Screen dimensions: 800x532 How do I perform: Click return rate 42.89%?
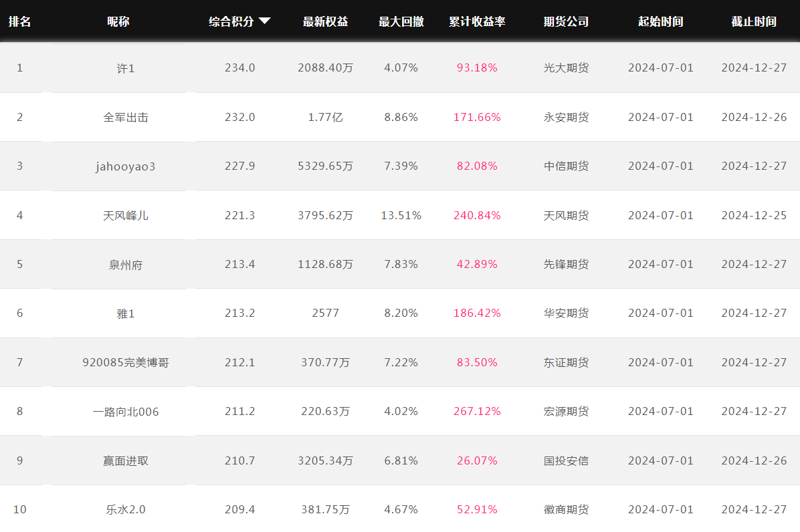point(477,264)
